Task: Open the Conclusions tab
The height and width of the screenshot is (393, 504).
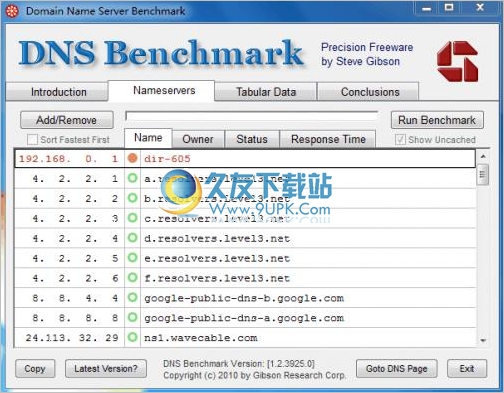Action: click(x=368, y=92)
